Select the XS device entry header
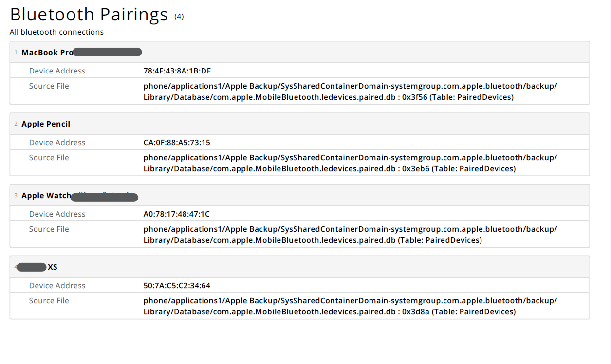Image resolution: width=611 pixels, height=364 pixels. coord(52,267)
